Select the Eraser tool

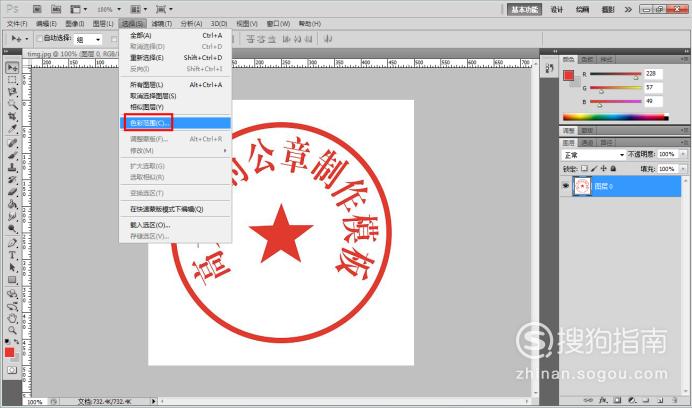click(12, 192)
